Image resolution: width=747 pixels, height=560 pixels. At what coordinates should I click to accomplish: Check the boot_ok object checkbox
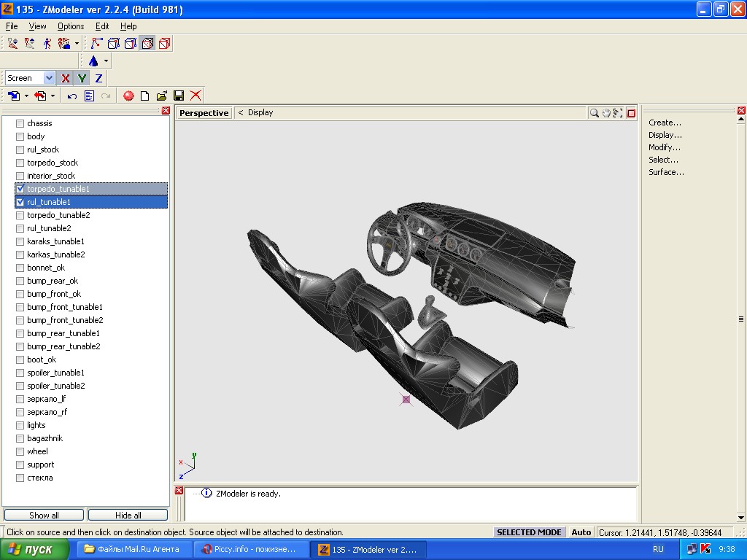pyautogui.click(x=20, y=359)
